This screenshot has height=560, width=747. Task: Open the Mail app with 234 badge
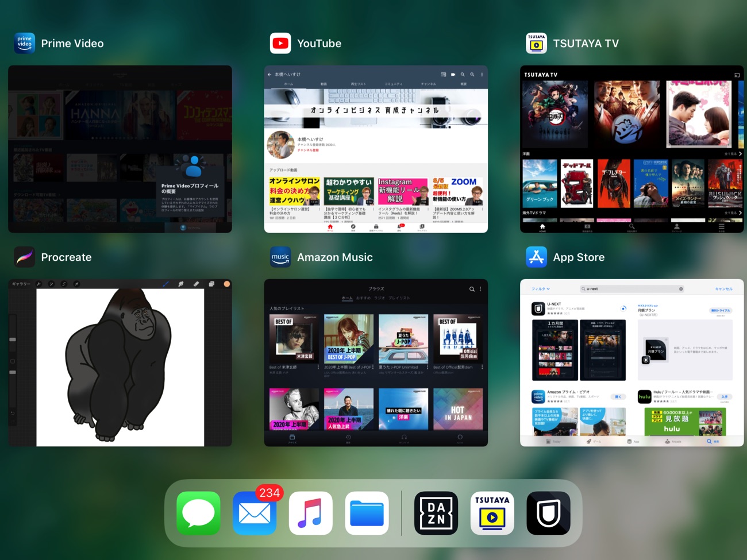coord(255,513)
